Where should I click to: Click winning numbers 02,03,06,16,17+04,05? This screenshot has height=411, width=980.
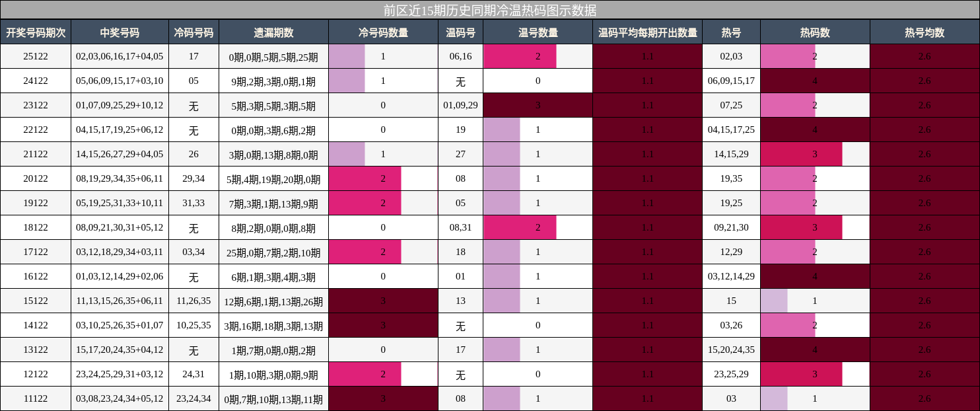tap(120, 57)
